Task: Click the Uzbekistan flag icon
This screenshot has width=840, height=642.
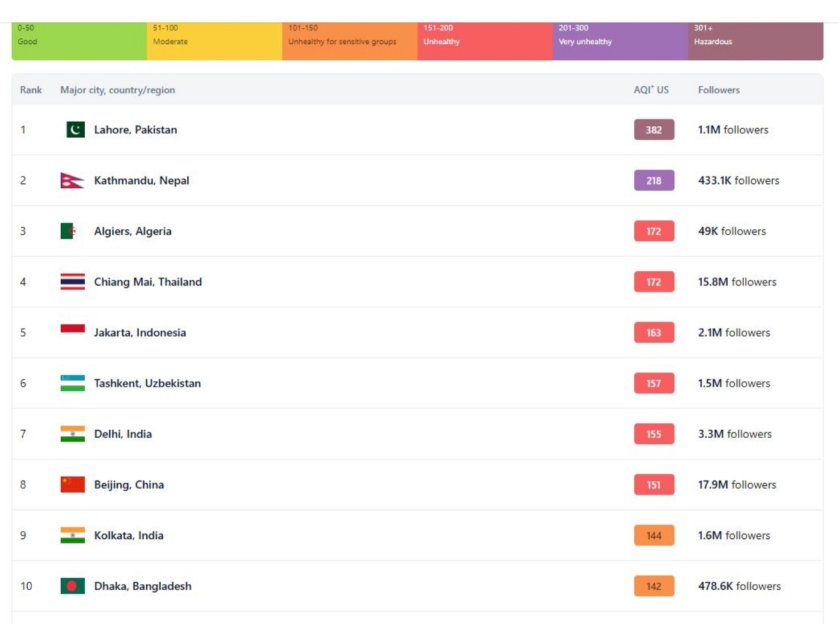Action: coord(72,383)
